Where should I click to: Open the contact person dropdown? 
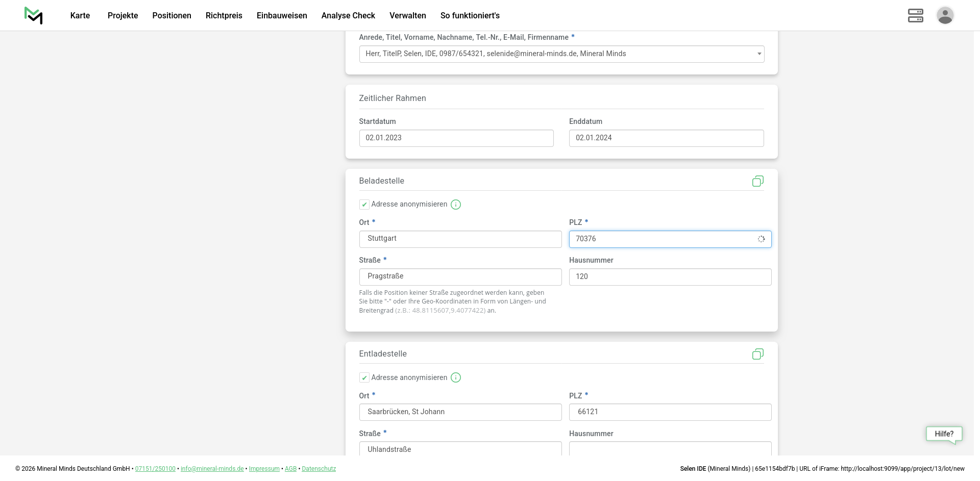tap(561, 54)
